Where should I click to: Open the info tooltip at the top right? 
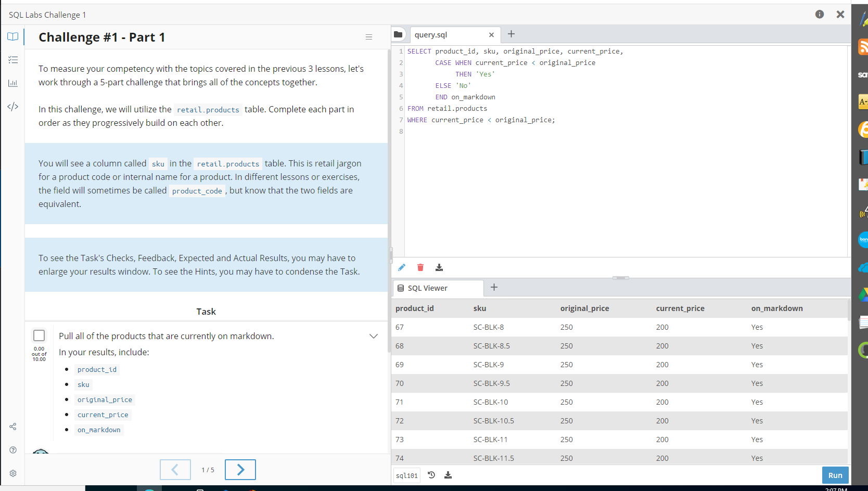pos(819,14)
